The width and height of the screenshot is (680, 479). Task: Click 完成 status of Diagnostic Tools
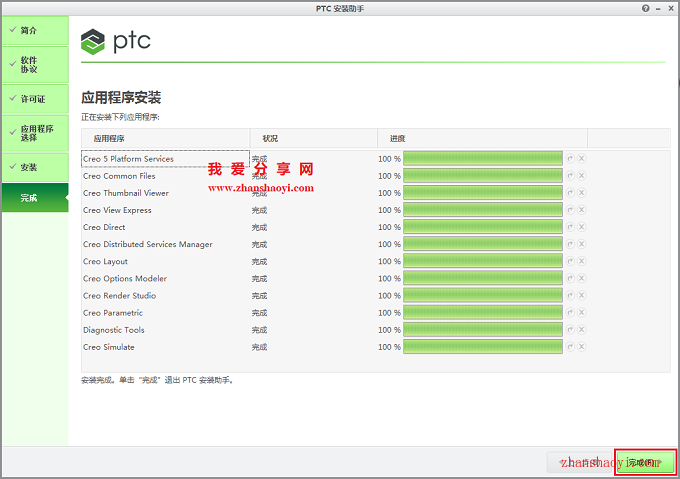coord(259,330)
